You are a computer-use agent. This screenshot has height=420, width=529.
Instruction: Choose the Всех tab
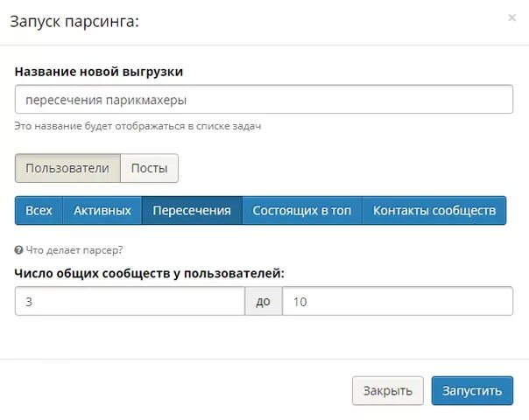coord(39,210)
